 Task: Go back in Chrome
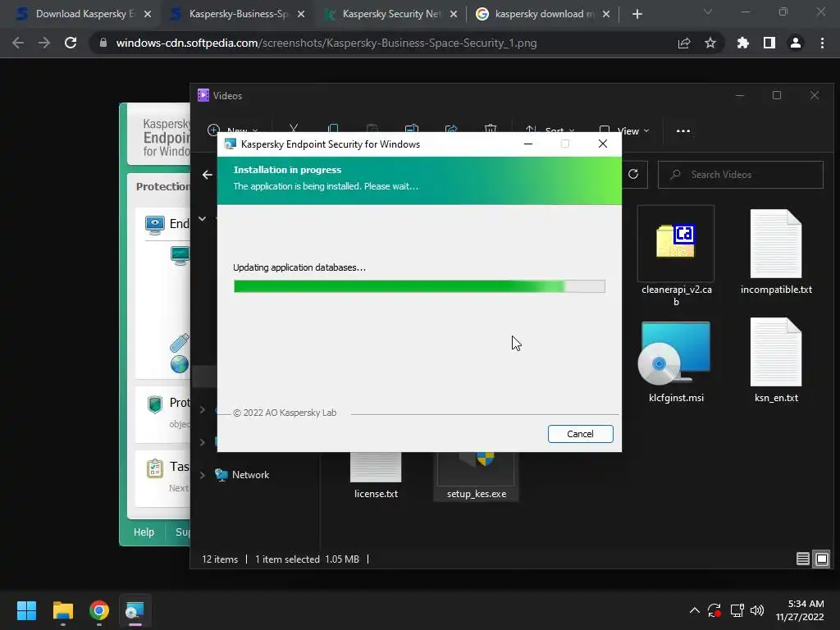tap(18, 43)
